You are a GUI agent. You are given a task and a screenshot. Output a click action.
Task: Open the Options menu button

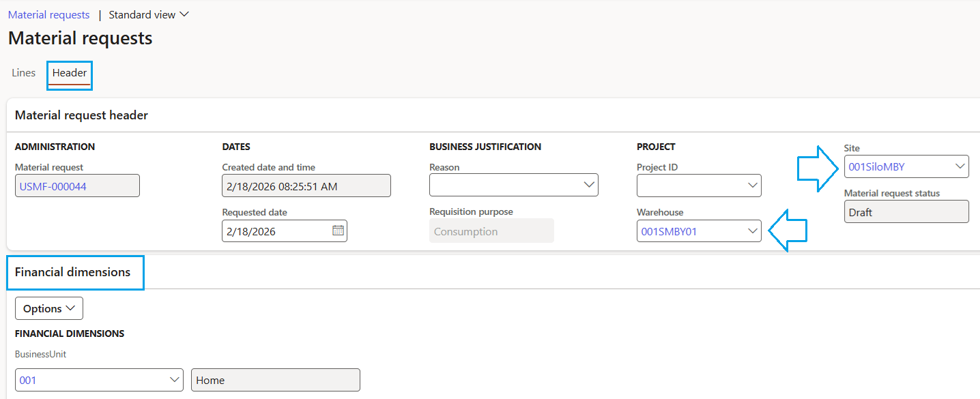(x=49, y=309)
